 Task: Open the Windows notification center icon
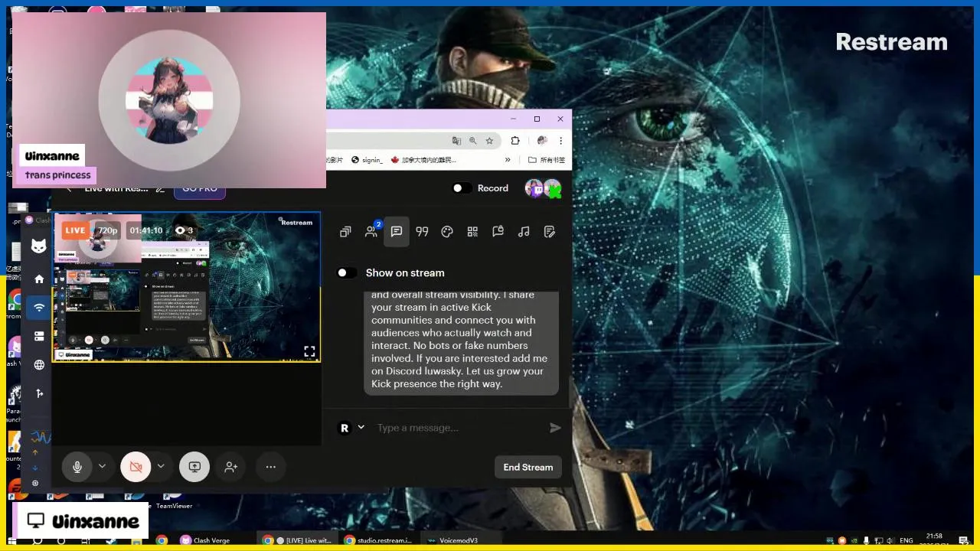(x=964, y=540)
